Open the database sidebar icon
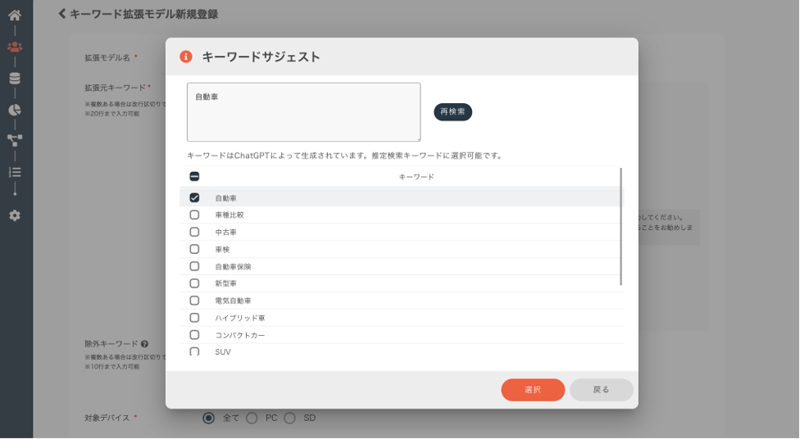The width and height of the screenshot is (800, 439). point(15,79)
